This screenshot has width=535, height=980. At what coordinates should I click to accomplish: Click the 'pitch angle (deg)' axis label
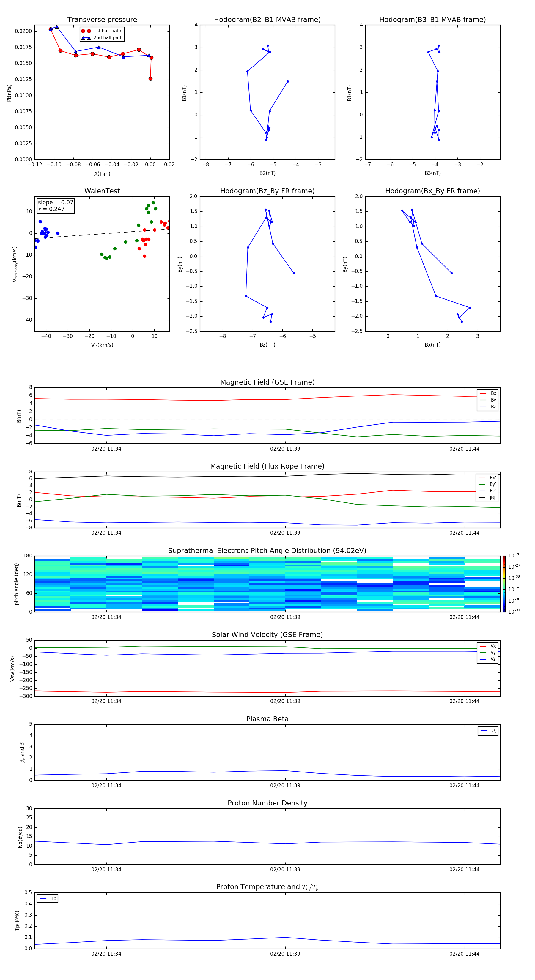coord(16,584)
